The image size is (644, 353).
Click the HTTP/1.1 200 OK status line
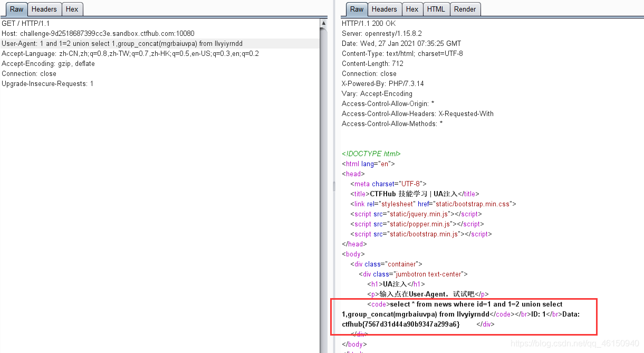pos(369,23)
